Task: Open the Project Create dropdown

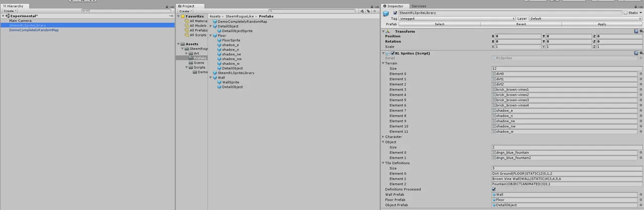Action: [x=185, y=11]
